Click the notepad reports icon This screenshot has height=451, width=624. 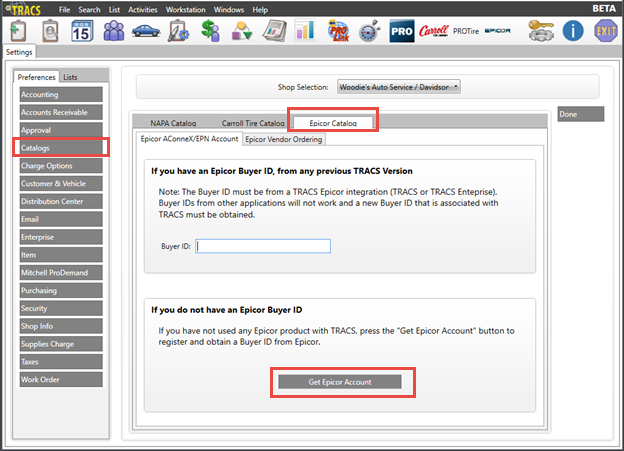coord(274,31)
